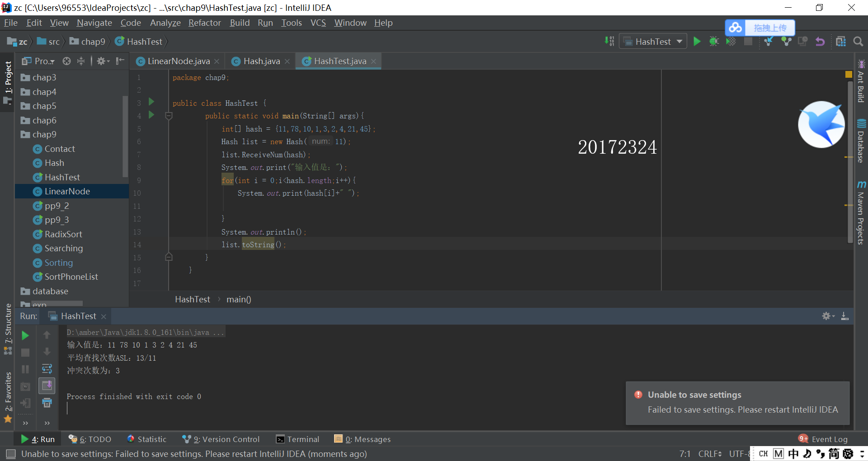Open the Event Log

click(x=823, y=439)
